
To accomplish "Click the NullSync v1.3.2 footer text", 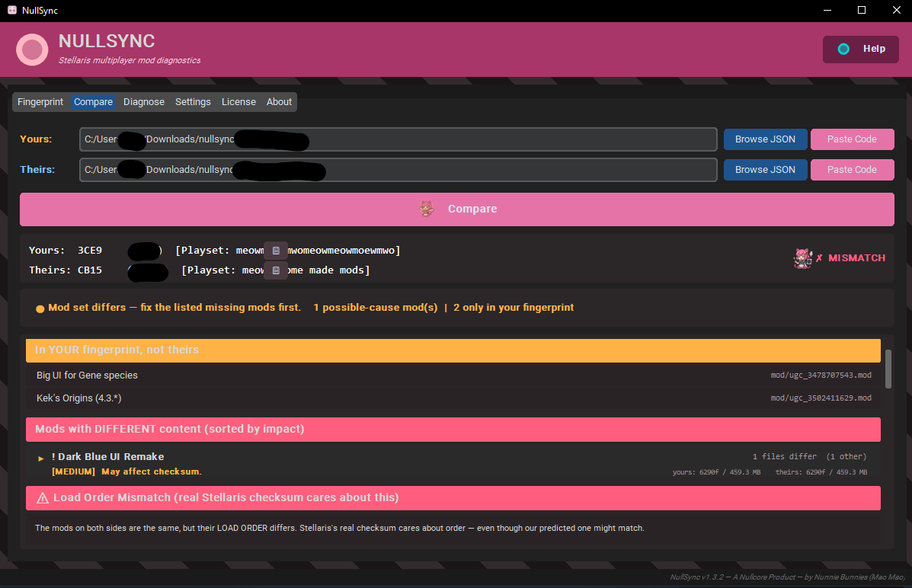I will coord(788,577).
